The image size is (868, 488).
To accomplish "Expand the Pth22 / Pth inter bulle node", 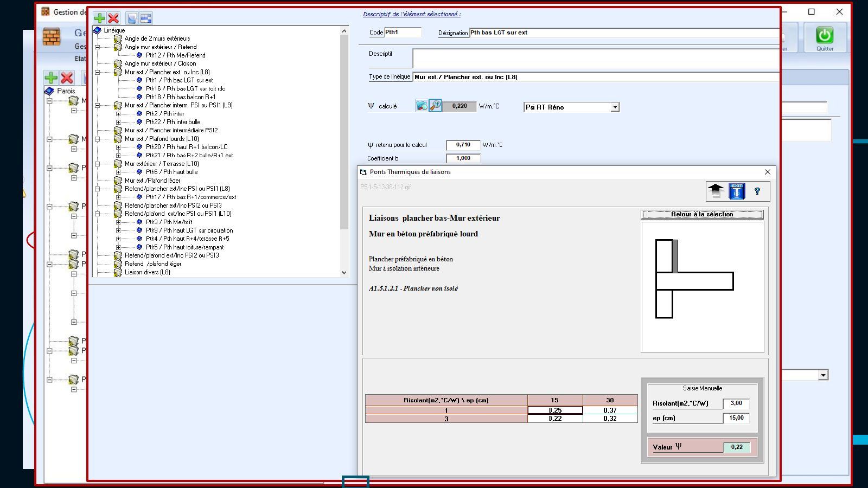I will click(x=118, y=122).
